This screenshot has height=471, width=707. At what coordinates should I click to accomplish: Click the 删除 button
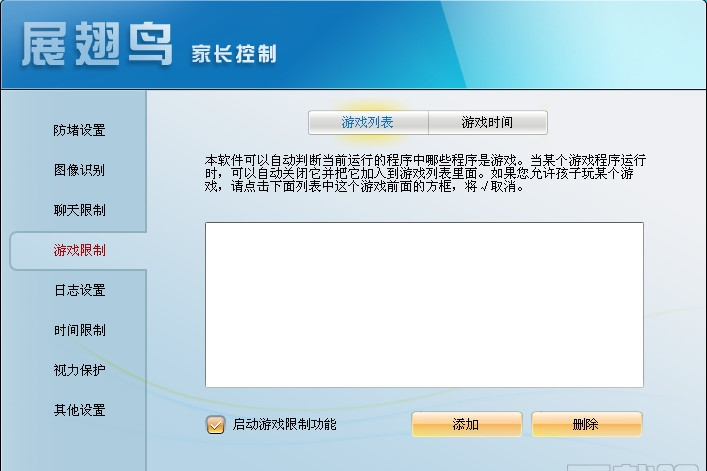pos(587,424)
